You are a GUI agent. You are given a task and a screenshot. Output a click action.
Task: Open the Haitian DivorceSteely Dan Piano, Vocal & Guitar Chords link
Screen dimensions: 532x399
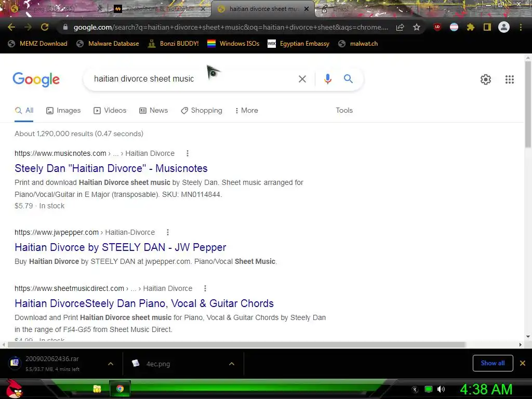pyautogui.click(x=144, y=303)
